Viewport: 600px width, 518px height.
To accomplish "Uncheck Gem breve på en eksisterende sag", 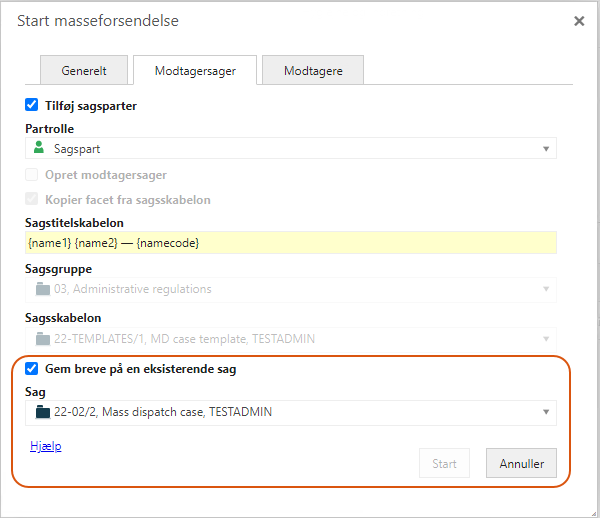I will 31,369.
